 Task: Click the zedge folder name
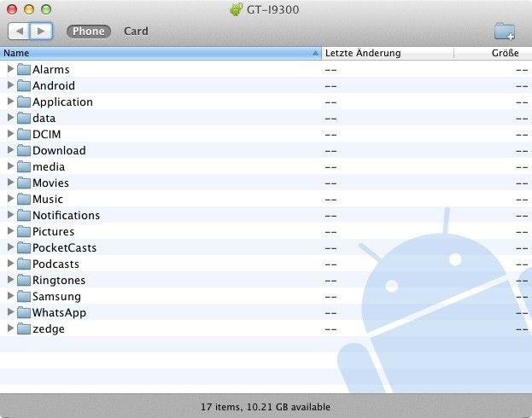49,329
